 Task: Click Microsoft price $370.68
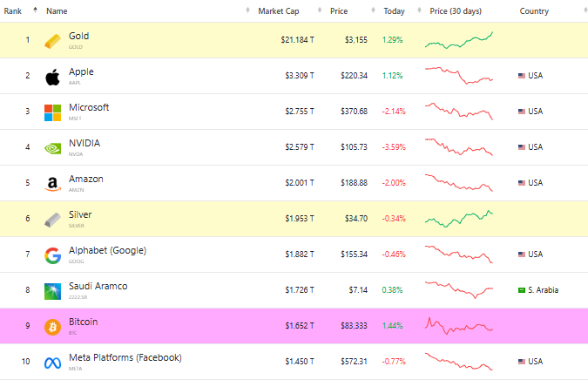click(x=354, y=112)
